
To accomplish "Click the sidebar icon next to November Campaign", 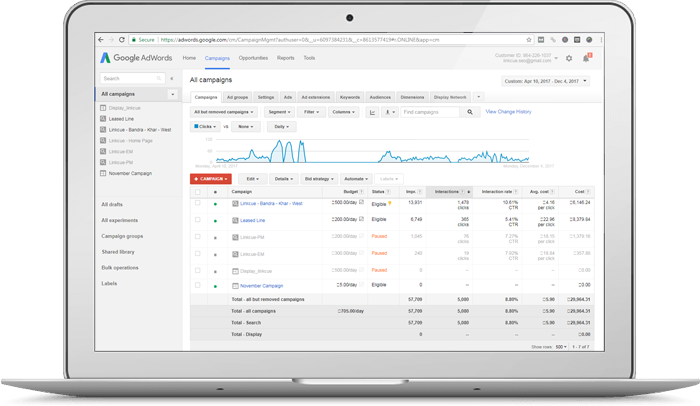I will tap(103, 173).
